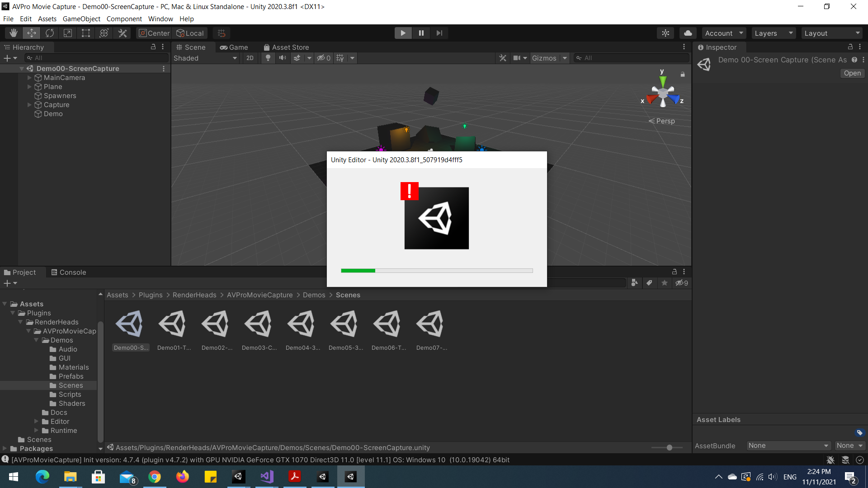Mute scene audio in Scene view

point(283,58)
